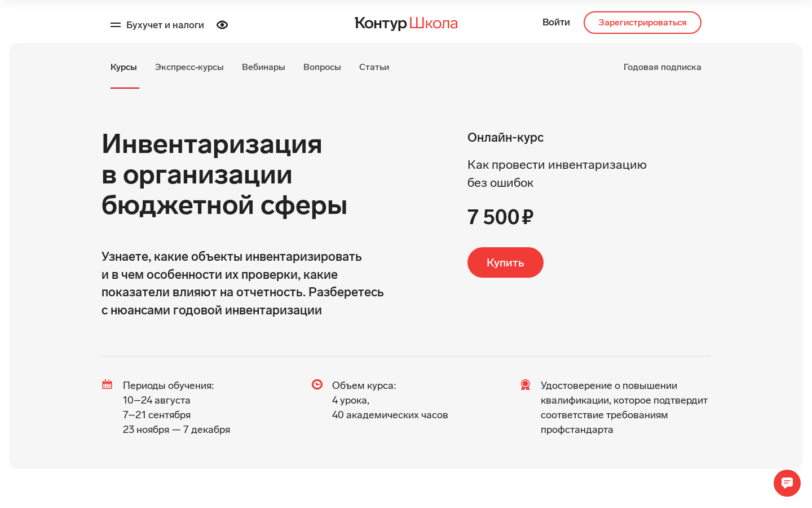The height and width of the screenshot is (508, 812).
Task: Click the calendar icon by Периоды обучения
Action: [x=107, y=384]
